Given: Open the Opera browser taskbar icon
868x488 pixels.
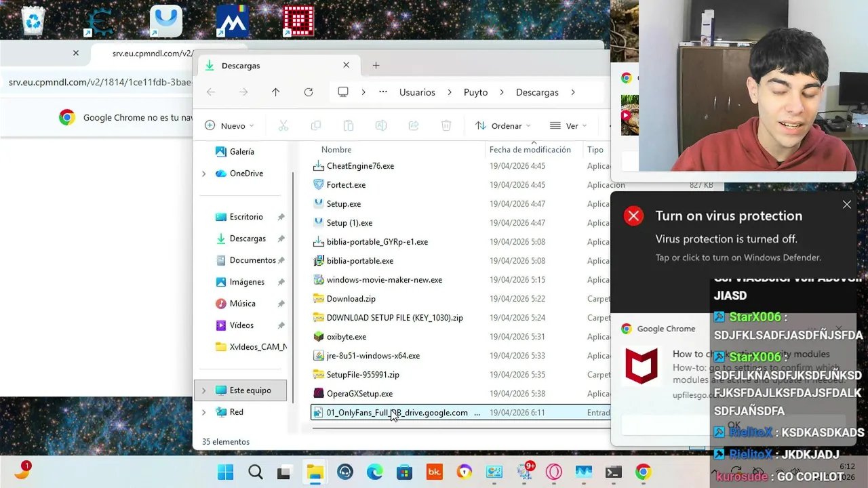Looking at the screenshot, I should pos(554,472).
